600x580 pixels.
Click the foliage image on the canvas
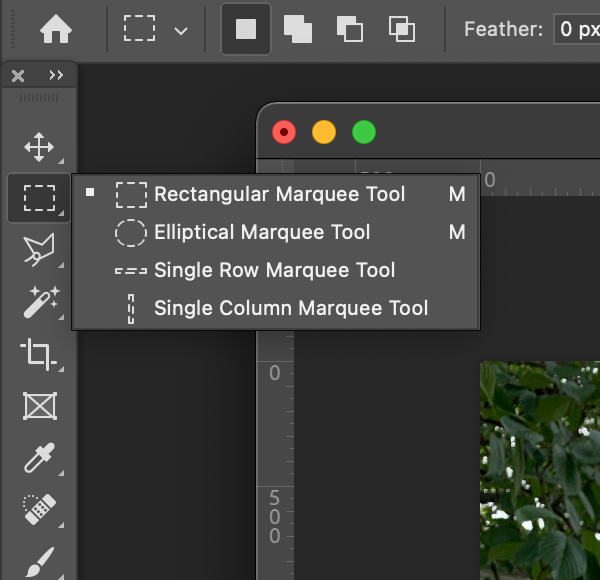540,470
